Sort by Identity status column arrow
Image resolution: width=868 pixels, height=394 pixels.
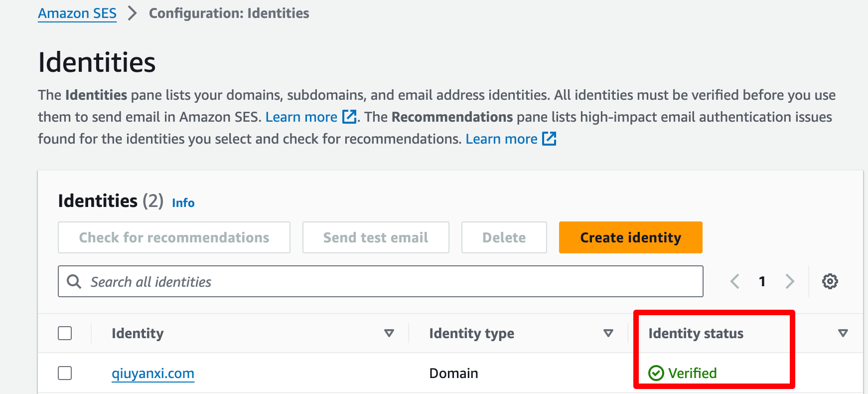tap(843, 333)
